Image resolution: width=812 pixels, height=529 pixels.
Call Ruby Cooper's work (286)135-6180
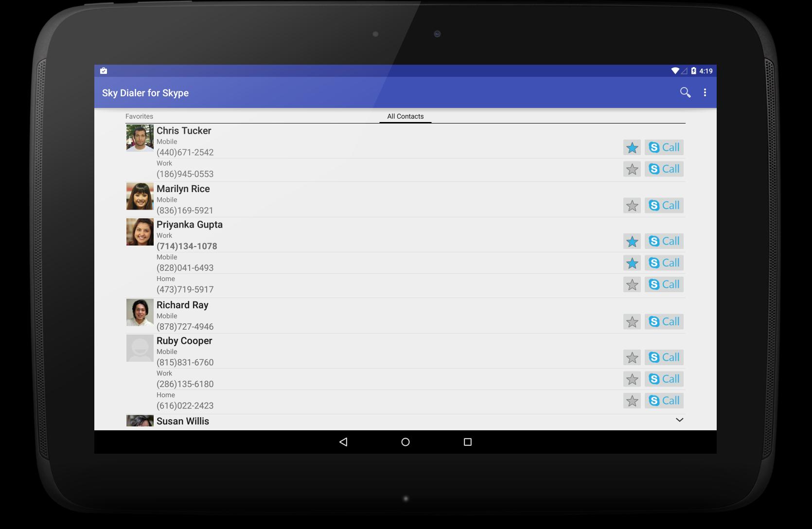pos(664,379)
